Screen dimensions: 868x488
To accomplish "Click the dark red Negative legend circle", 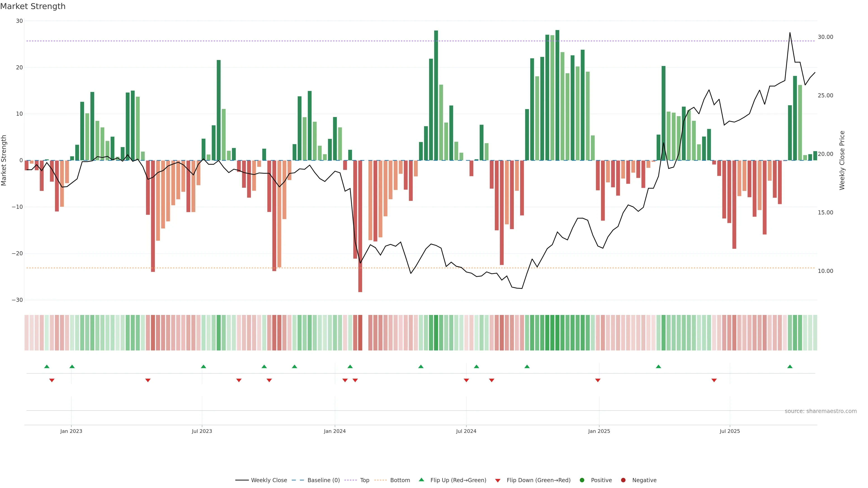I will (623, 480).
